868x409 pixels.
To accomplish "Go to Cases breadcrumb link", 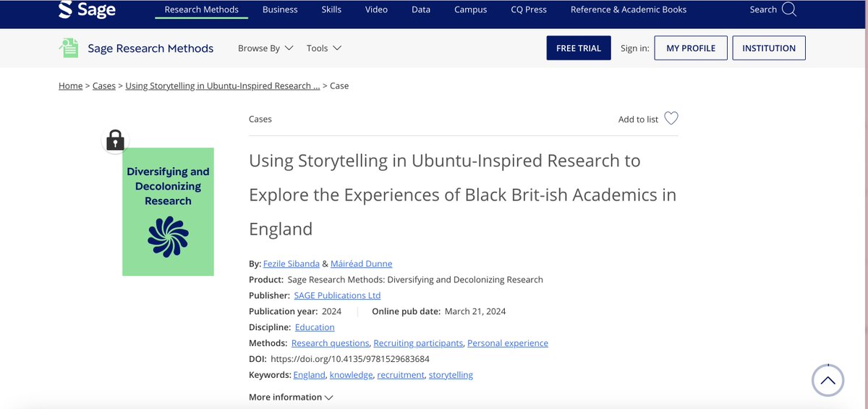I will 104,85.
